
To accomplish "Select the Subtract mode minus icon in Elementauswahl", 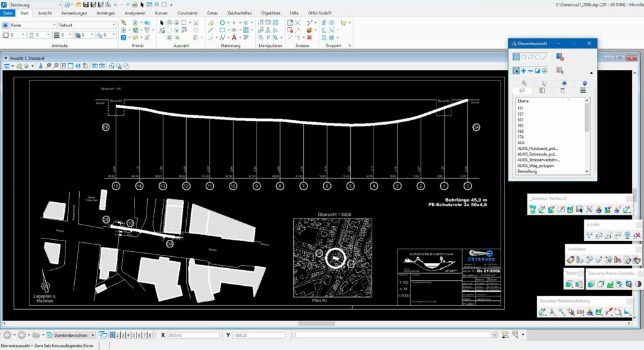I will (x=531, y=71).
